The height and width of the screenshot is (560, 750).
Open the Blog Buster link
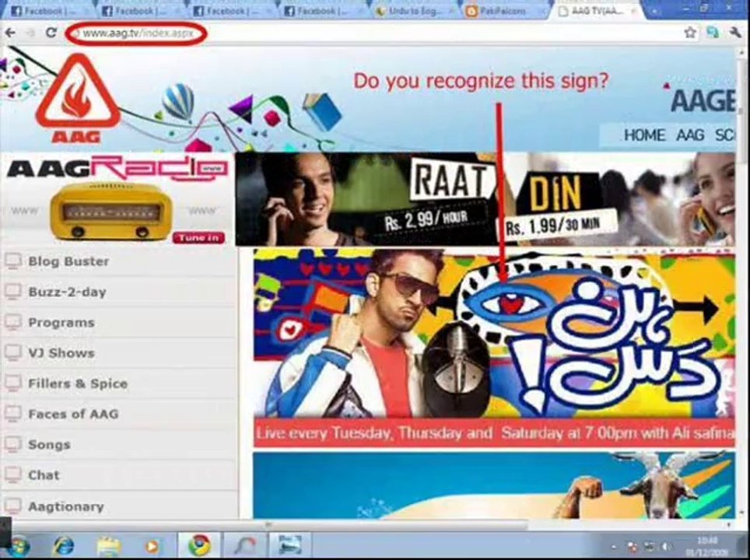click(69, 261)
